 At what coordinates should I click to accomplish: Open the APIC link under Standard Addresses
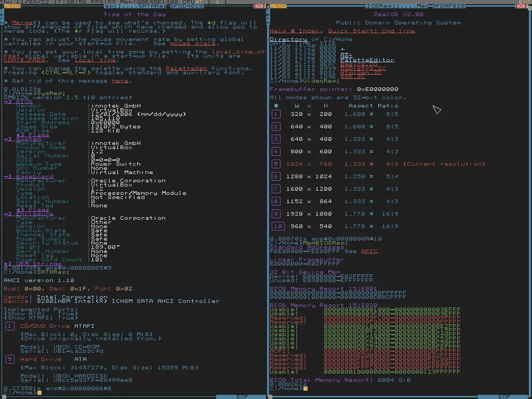(370, 251)
